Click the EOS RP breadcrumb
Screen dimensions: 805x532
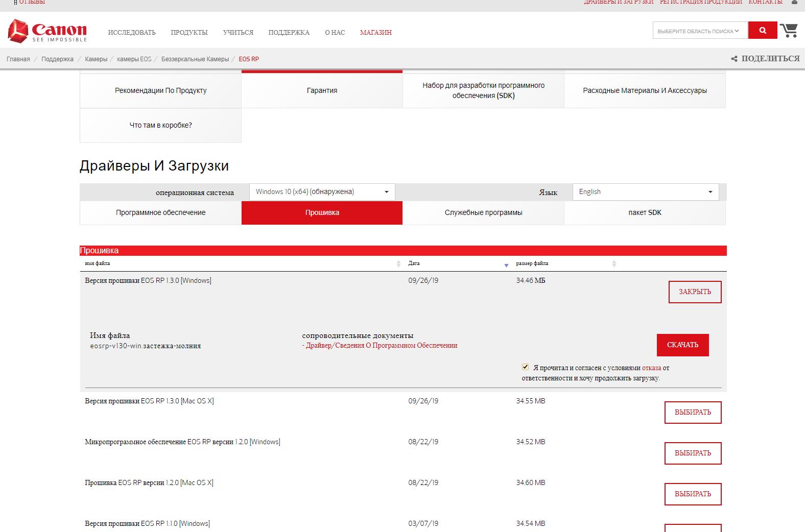click(x=249, y=59)
